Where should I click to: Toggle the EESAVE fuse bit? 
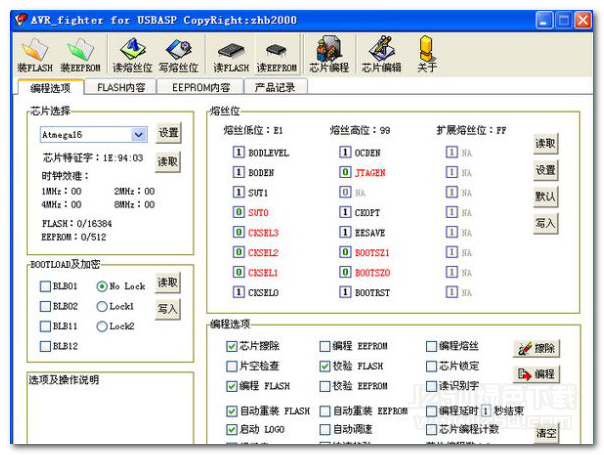tap(345, 232)
